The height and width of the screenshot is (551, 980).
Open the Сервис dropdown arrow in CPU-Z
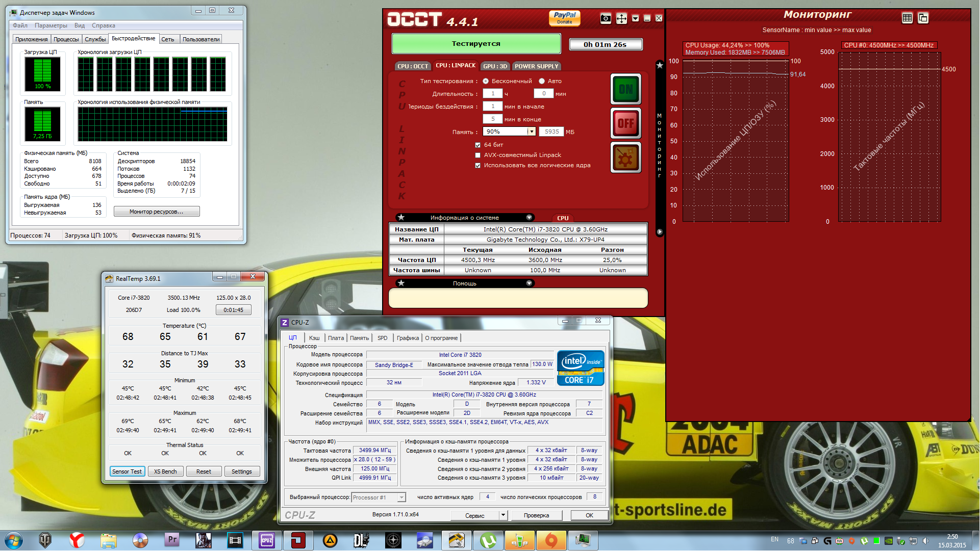[x=503, y=515]
